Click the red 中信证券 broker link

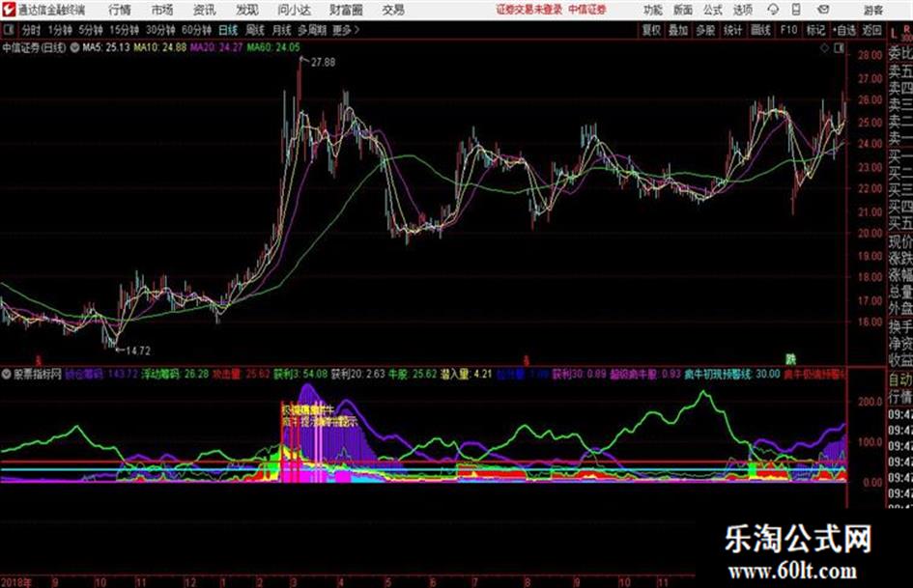pyautogui.click(x=587, y=10)
